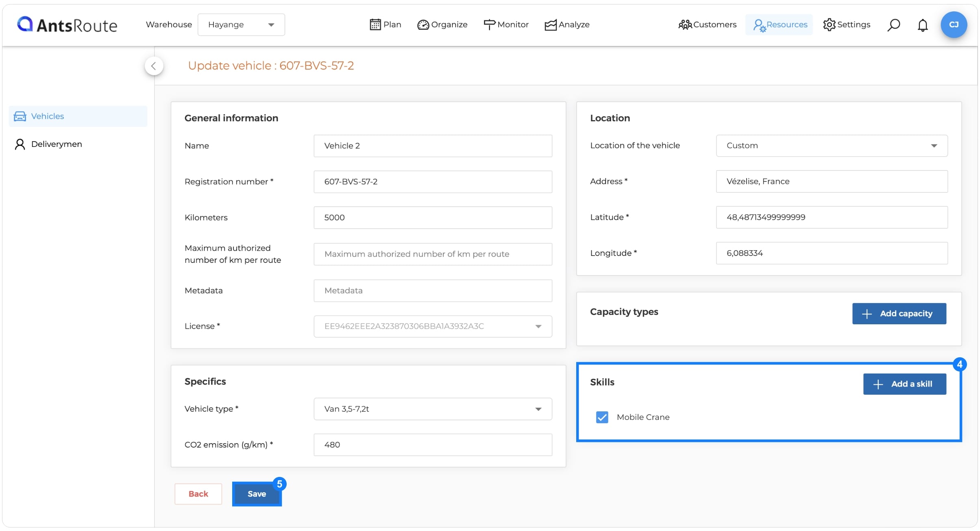Click the Organize gauge icon
The width and height of the screenshot is (980, 531).
click(x=423, y=25)
